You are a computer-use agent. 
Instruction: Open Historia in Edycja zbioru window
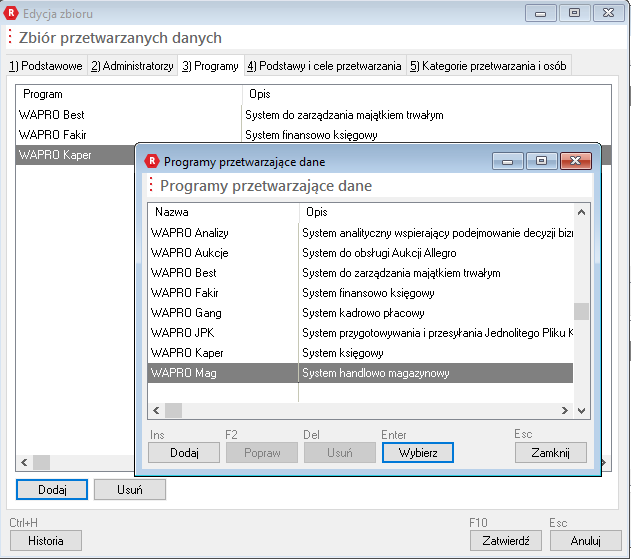[x=45, y=540]
